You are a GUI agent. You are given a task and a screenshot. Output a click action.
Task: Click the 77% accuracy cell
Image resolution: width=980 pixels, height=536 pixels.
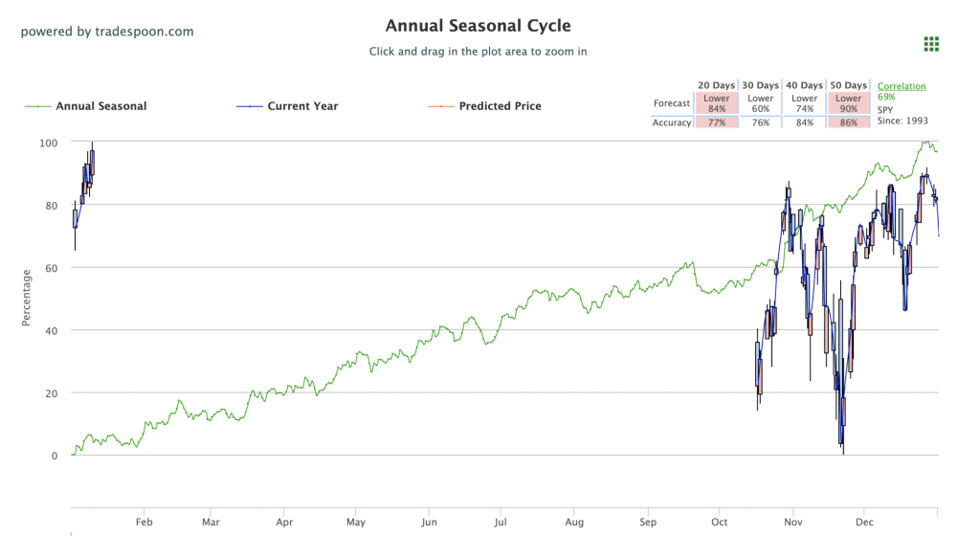717,123
